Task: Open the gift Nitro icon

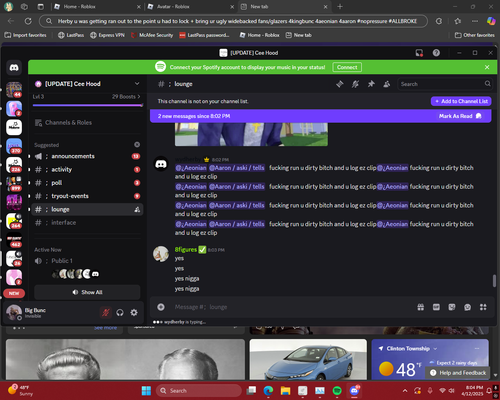Action: click(x=421, y=307)
